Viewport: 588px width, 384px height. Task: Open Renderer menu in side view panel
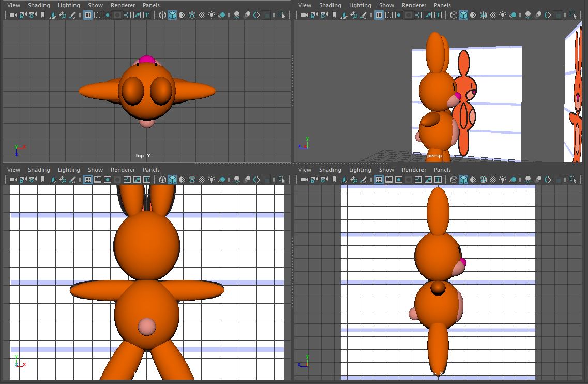[x=414, y=170]
